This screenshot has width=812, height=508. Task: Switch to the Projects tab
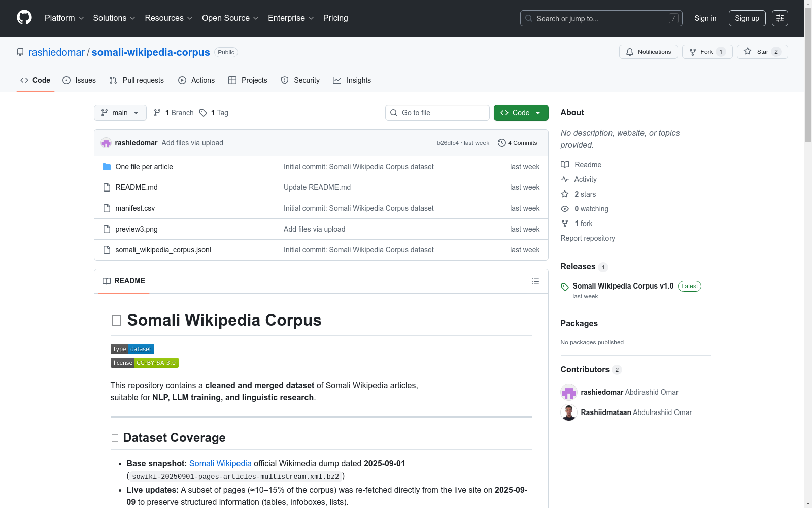click(248, 80)
